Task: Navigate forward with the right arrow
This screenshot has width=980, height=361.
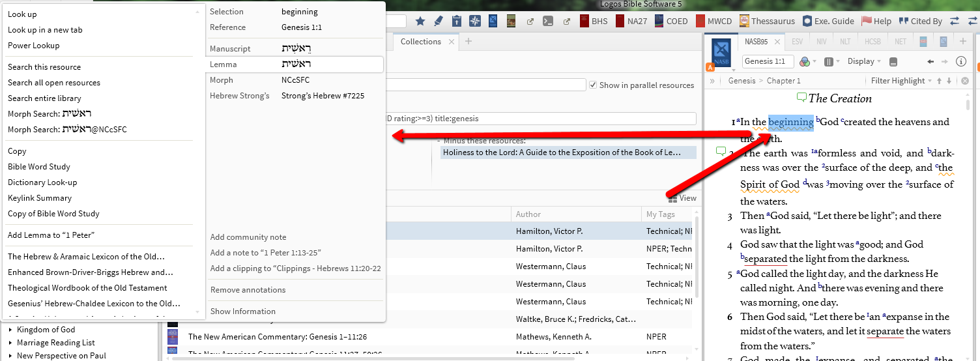Action: pyautogui.click(x=945, y=62)
